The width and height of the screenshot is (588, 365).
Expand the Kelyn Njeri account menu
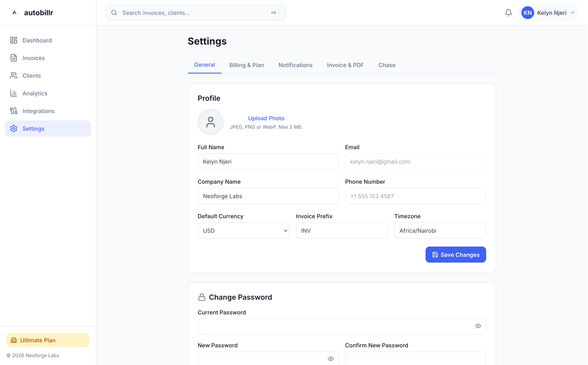tap(548, 13)
